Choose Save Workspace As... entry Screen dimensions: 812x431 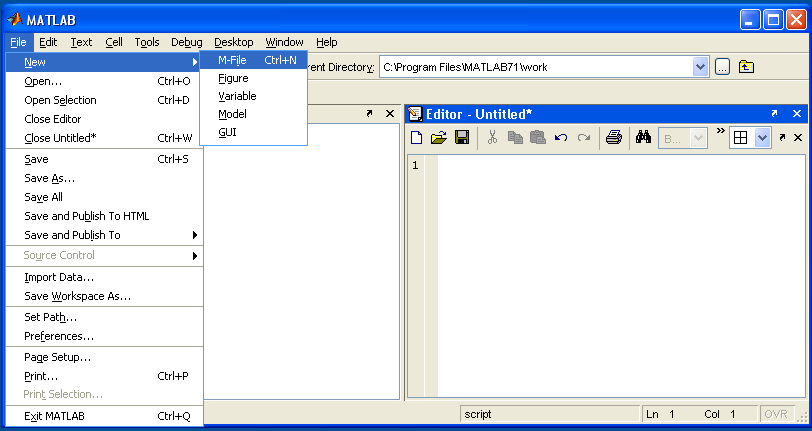point(104,296)
